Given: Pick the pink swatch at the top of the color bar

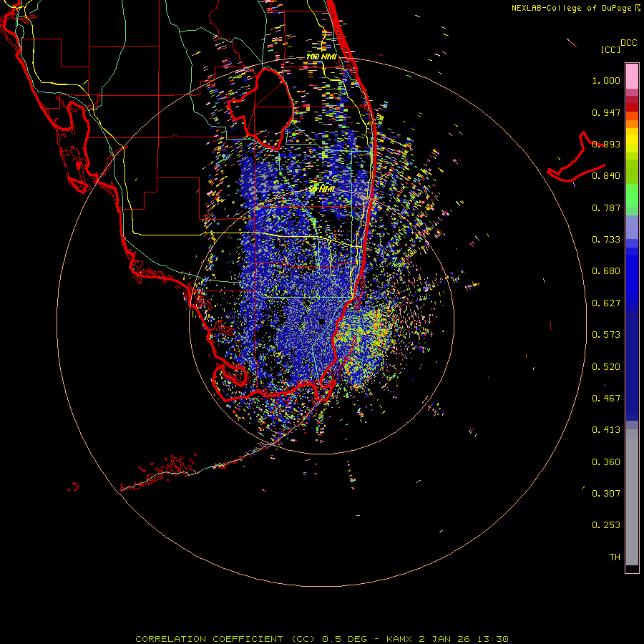Looking at the screenshot, I should click(x=632, y=77).
